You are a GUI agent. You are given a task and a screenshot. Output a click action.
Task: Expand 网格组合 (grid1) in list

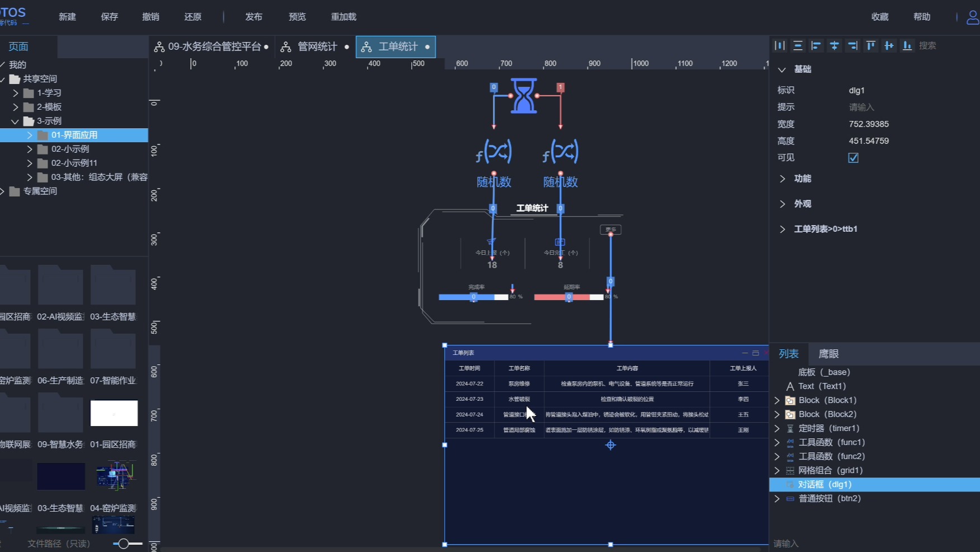[777, 470]
